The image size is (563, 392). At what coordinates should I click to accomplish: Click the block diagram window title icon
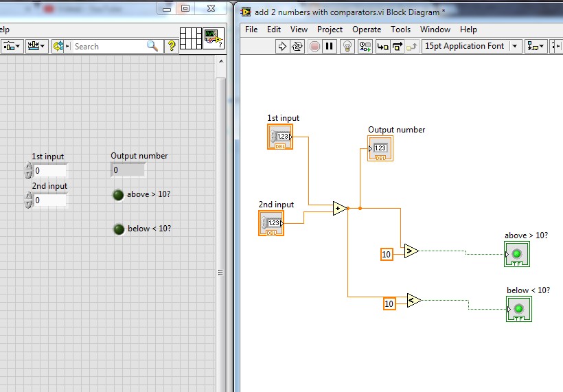246,12
